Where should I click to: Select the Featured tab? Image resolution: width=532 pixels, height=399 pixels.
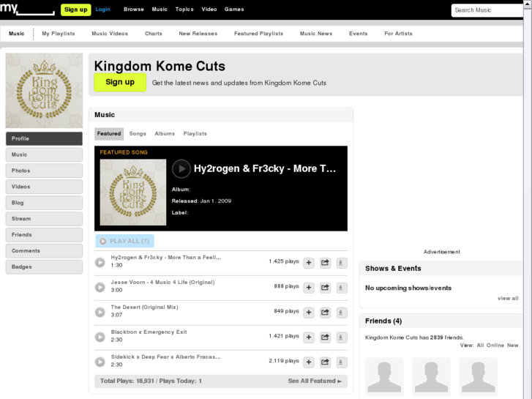[x=109, y=134]
